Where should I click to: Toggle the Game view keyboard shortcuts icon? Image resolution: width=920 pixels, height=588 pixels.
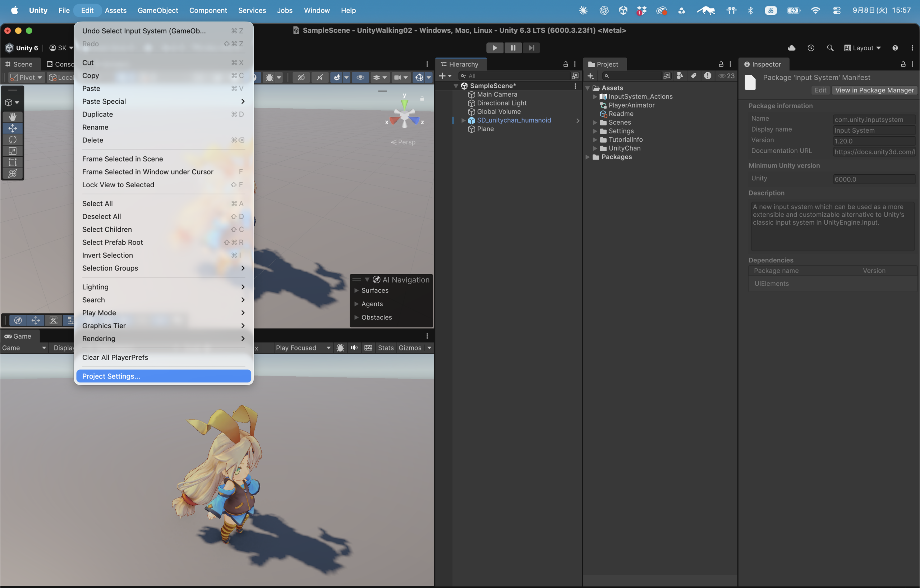tap(368, 348)
